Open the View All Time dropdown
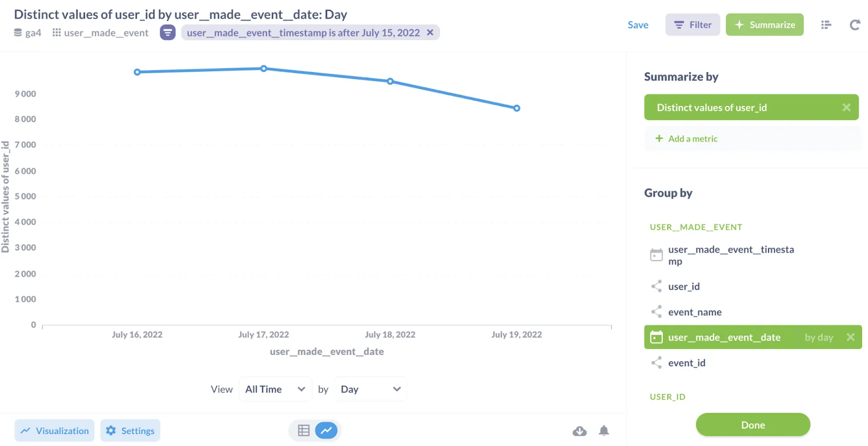 point(275,388)
